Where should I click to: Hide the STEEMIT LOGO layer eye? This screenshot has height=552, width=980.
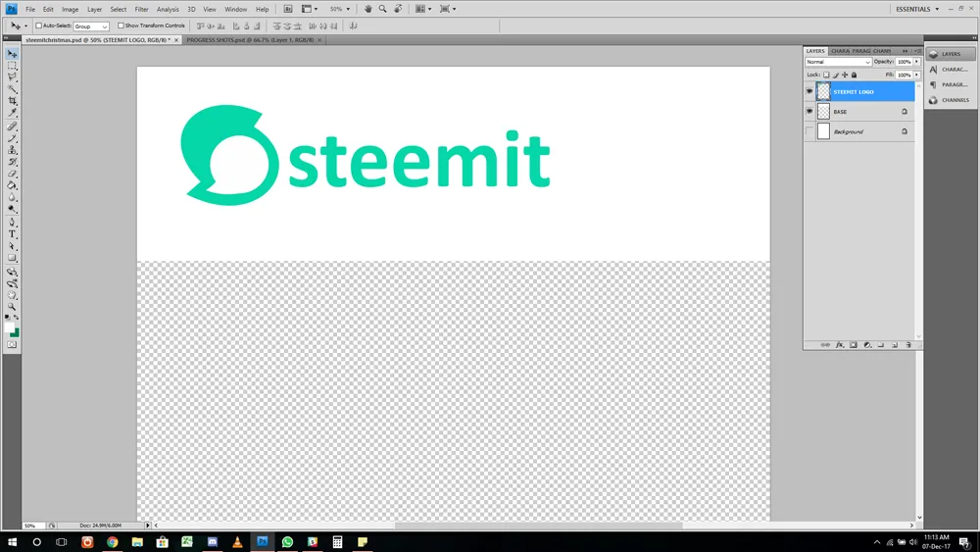pos(809,92)
